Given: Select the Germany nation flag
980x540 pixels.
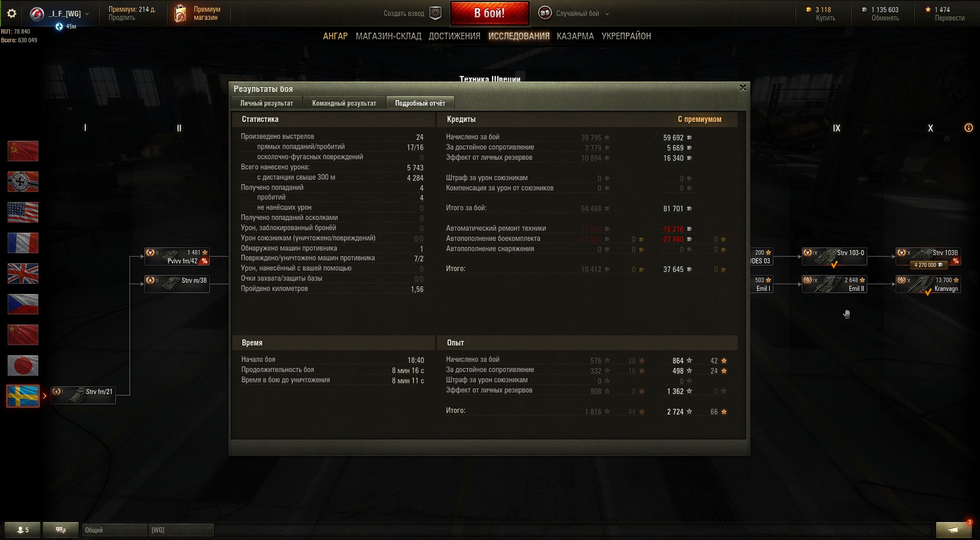Looking at the screenshot, I should pos(23,182).
